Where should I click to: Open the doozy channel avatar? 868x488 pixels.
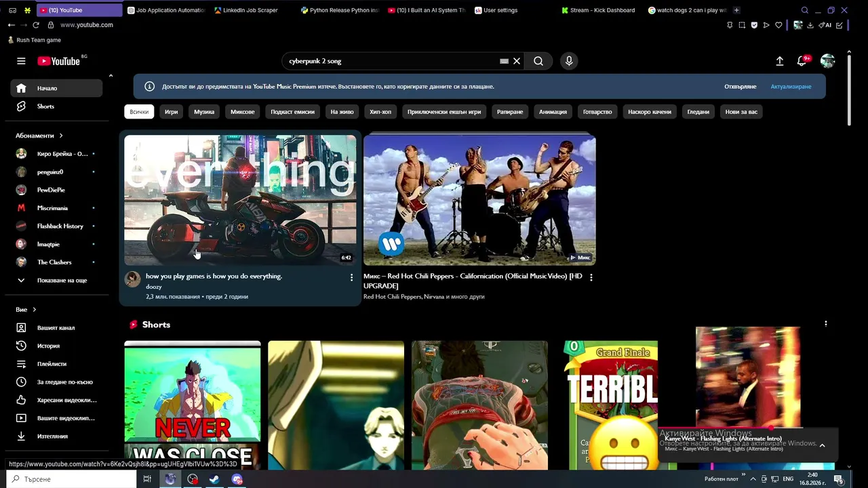pos(133,279)
